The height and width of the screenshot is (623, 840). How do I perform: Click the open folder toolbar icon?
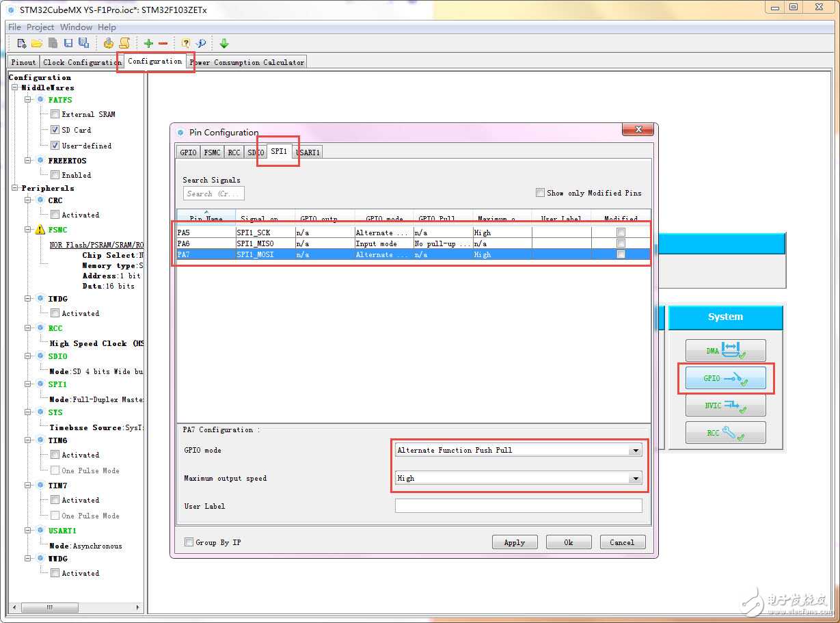coord(37,43)
